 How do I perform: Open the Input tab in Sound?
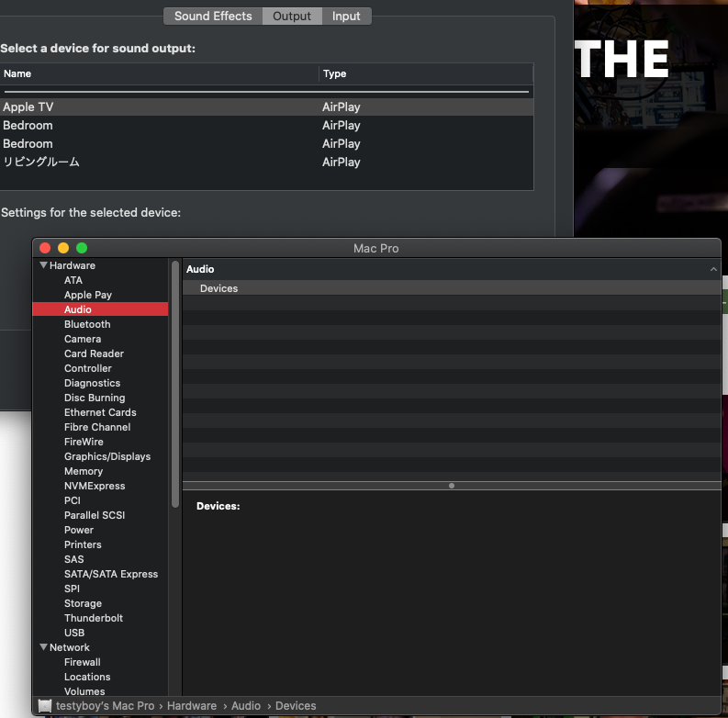click(x=346, y=17)
